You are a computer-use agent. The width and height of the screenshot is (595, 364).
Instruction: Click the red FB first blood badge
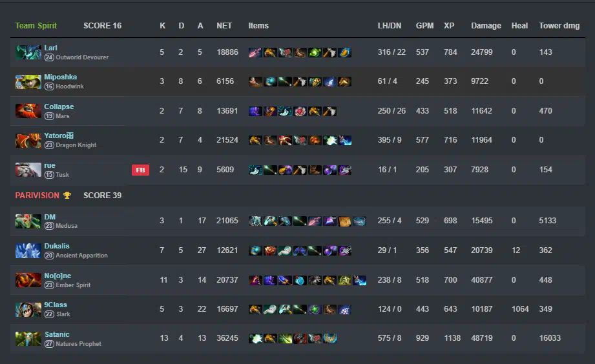point(140,170)
